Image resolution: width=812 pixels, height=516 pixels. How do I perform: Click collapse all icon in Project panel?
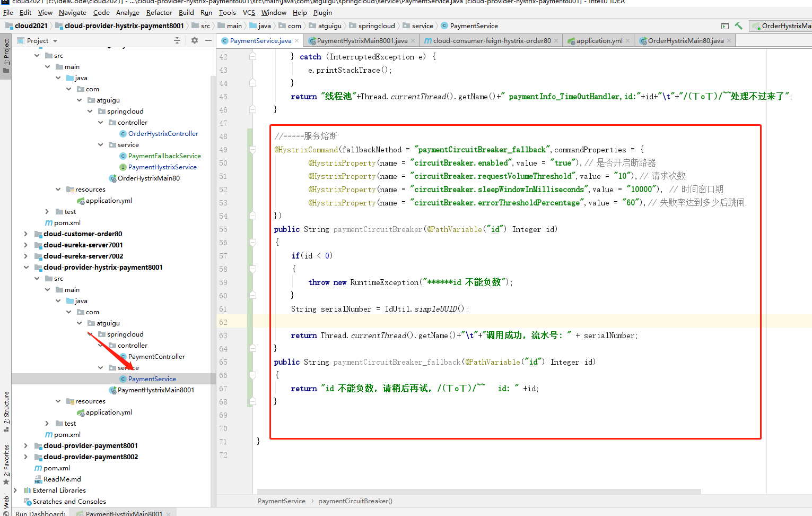[177, 40]
